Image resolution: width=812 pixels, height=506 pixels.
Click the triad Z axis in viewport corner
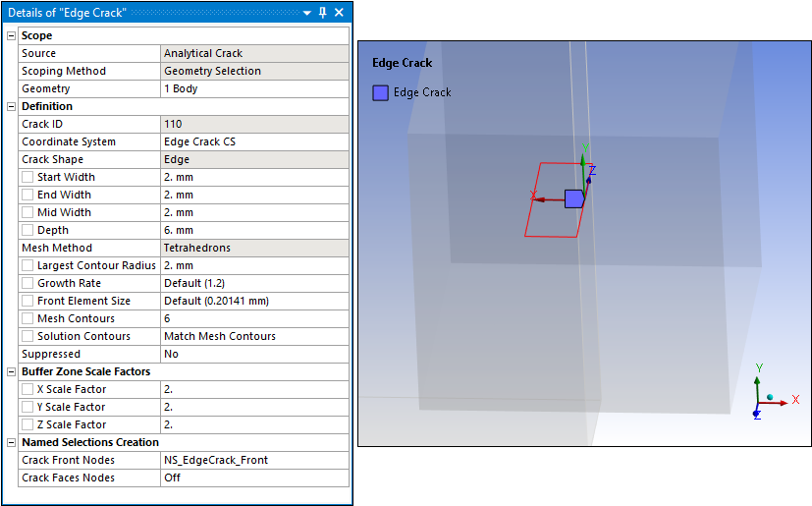point(757,414)
